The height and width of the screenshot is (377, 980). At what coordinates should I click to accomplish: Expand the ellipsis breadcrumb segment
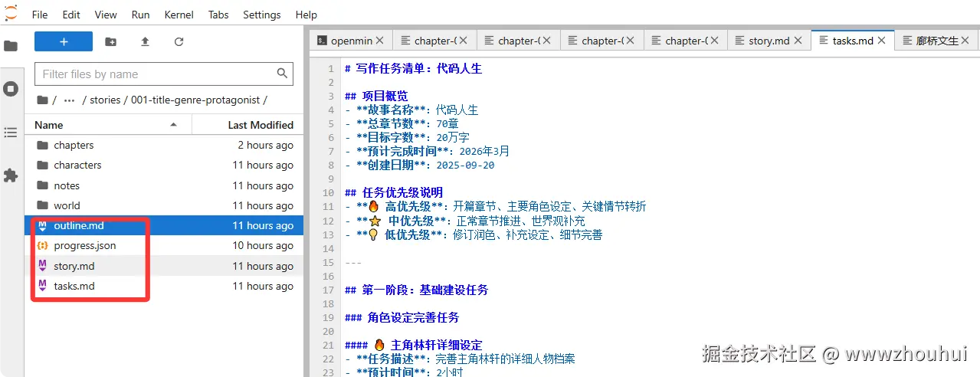[69, 100]
